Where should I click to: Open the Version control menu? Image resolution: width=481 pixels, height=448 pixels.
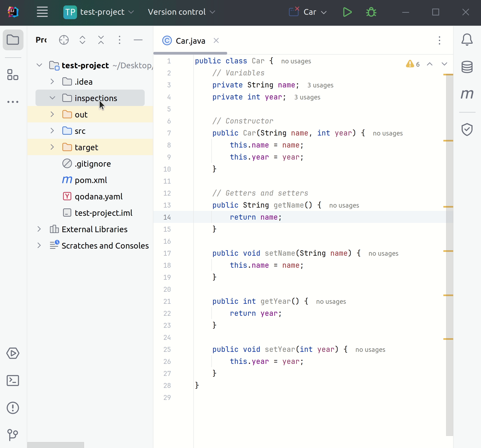tap(181, 12)
